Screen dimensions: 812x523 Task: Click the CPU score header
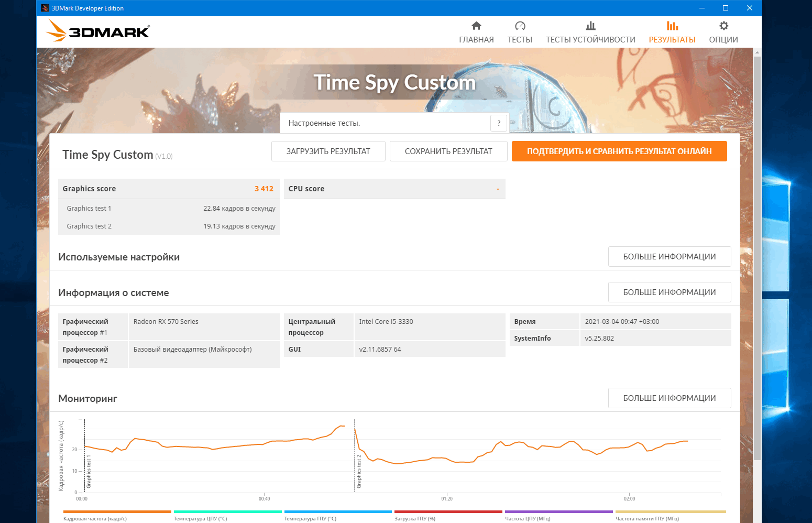click(394, 189)
